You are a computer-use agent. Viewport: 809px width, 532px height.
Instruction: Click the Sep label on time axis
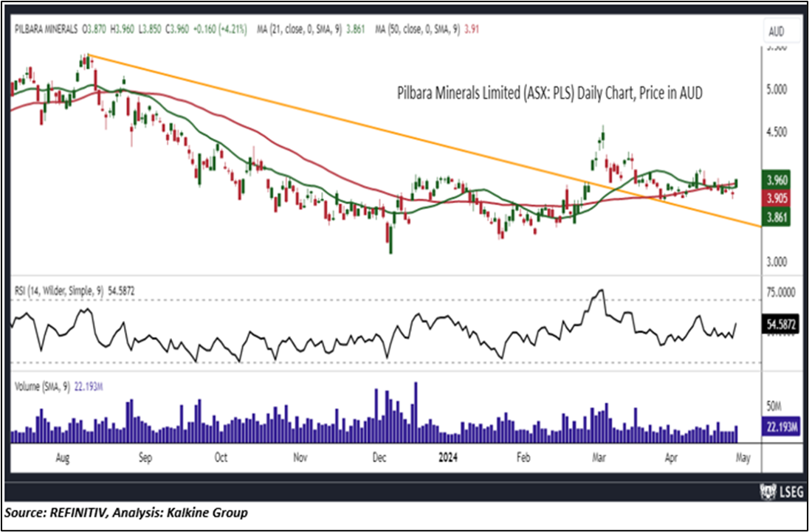click(145, 457)
